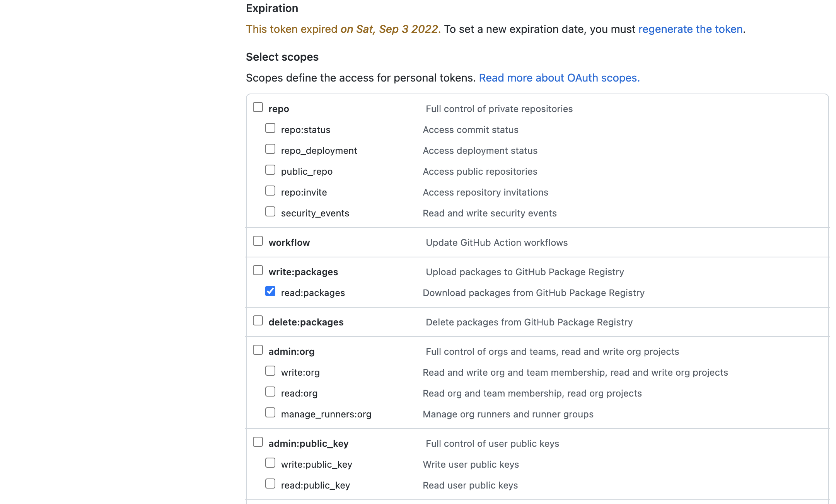The width and height of the screenshot is (836, 504).
Task: Select the Select scopes heading text
Action: (x=282, y=57)
